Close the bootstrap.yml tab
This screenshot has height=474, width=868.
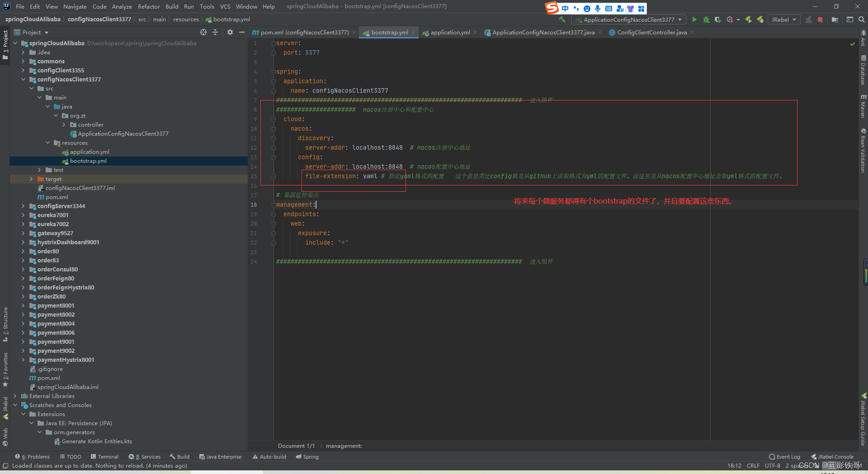tap(413, 32)
